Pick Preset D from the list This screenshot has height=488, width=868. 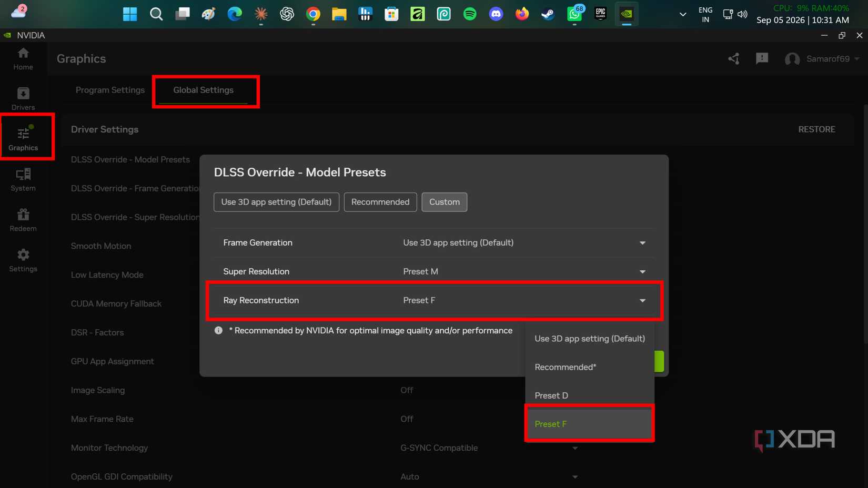click(x=590, y=395)
